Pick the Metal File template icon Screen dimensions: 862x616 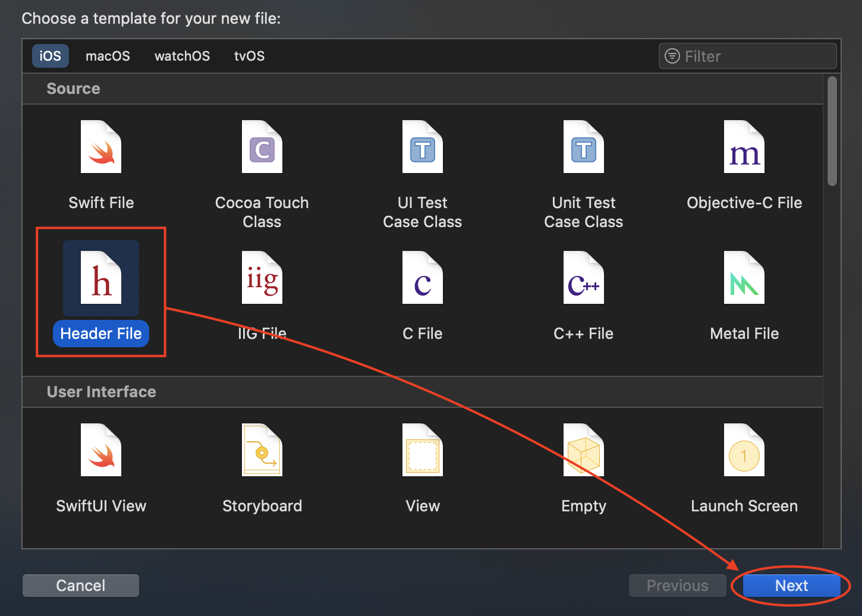click(744, 278)
